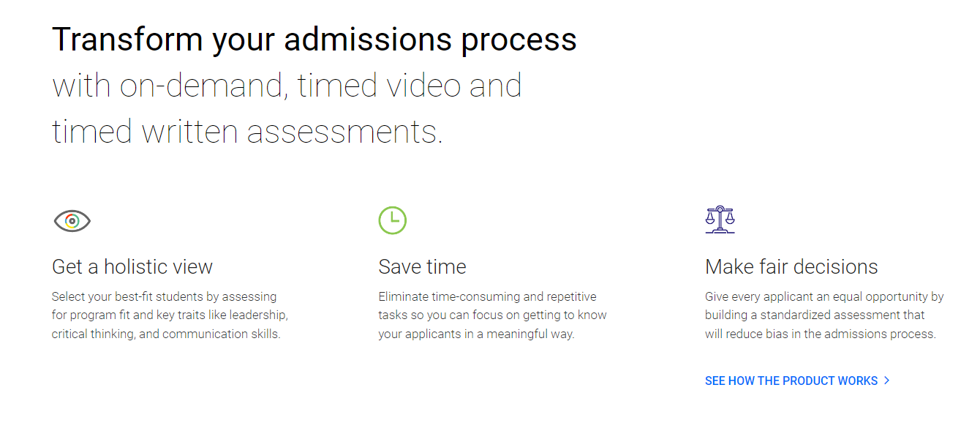Screen dimensions: 980x423
Task: Click the line mentioning leadership traits
Action: click(170, 315)
